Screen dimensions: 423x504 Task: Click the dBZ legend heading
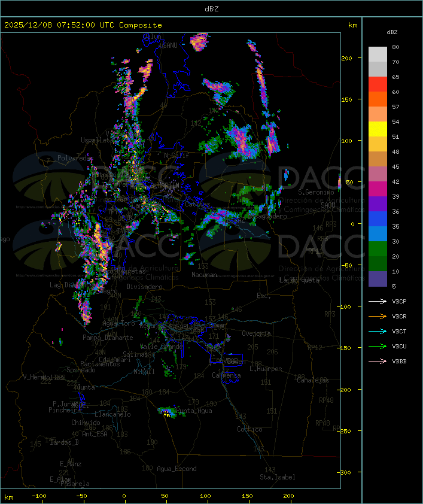(x=392, y=32)
